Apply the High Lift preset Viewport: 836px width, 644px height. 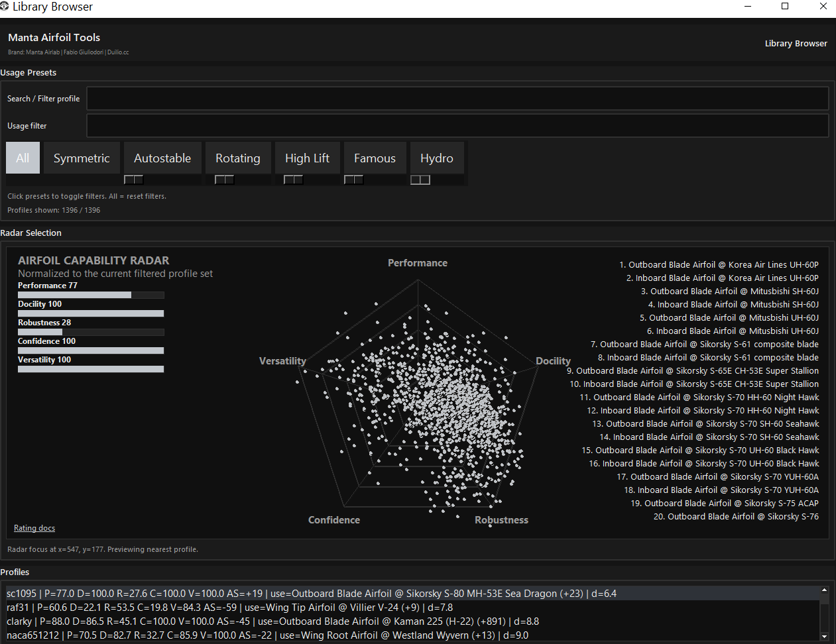pos(307,158)
